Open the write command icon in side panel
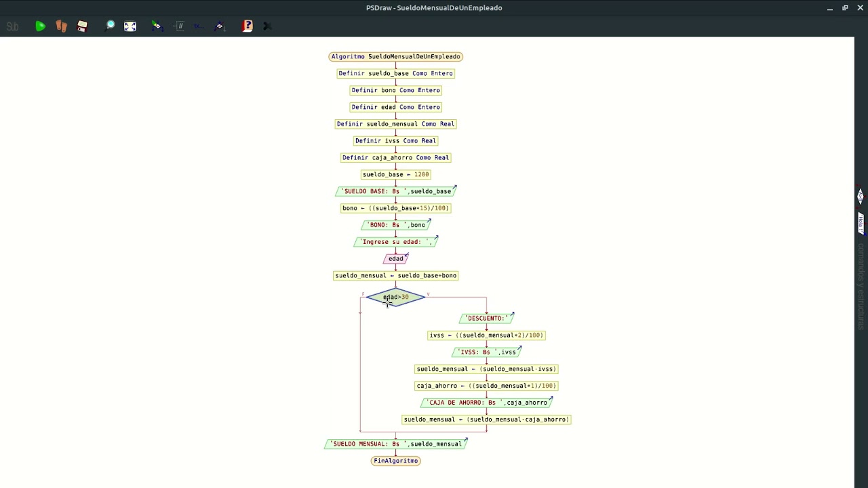 pos(861,224)
